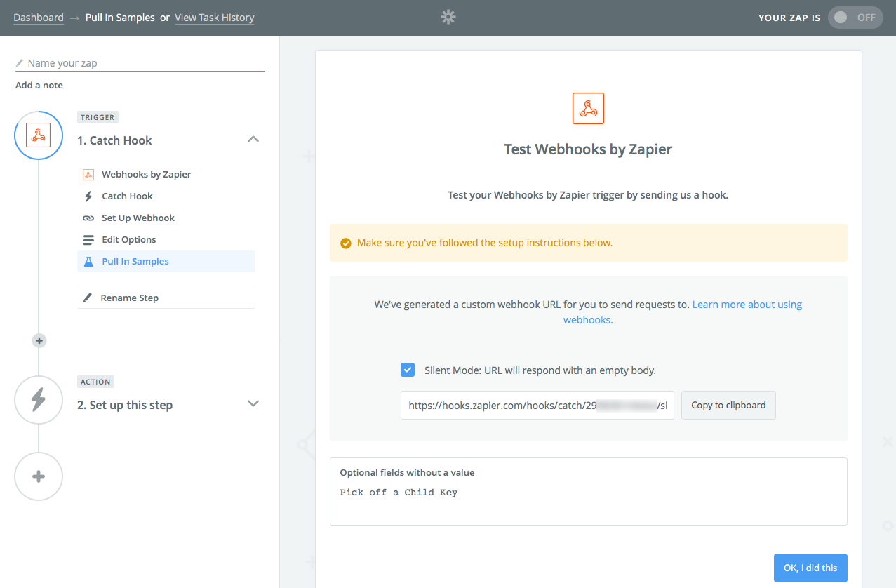Viewport: 896px width, 588px height.
Task: Collapse the Catch Hook trigger step
Action: coord(253,140)
